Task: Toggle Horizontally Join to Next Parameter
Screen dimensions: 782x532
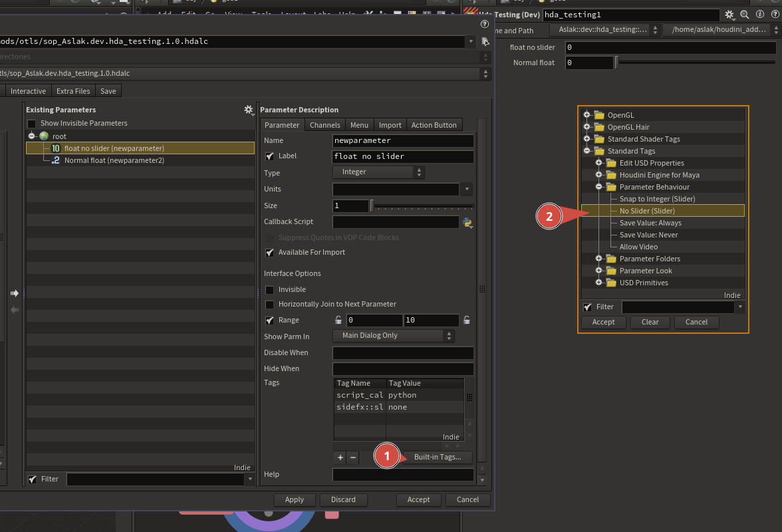Action: pyautogui.click(x=270, y=305)
